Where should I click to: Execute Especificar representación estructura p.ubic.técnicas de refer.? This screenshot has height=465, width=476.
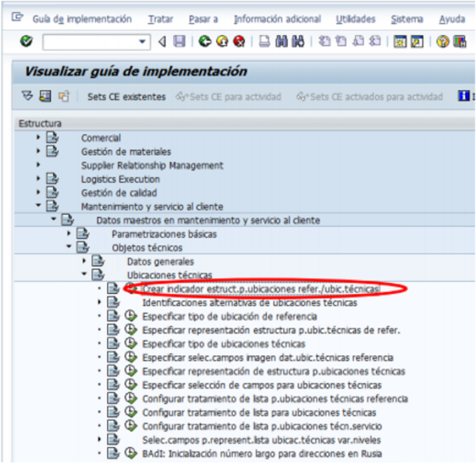click(131, 330)
